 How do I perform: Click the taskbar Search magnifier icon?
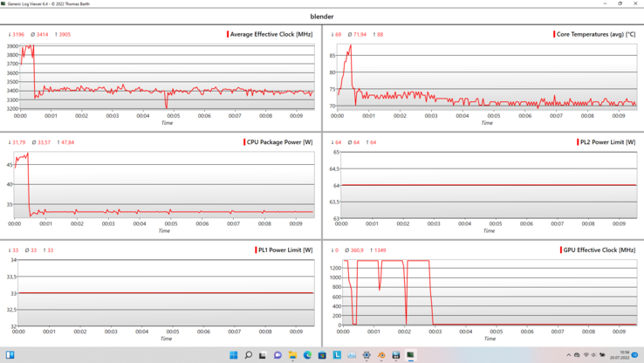248,355
